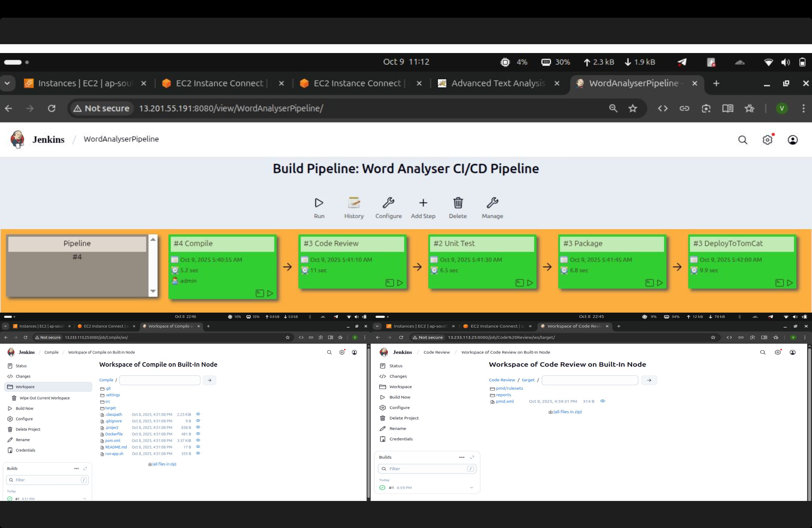Click Oct 9 11:12 clock in system bar
The width and height of the screenshot is (812, 528).
[x=406, y=62]
